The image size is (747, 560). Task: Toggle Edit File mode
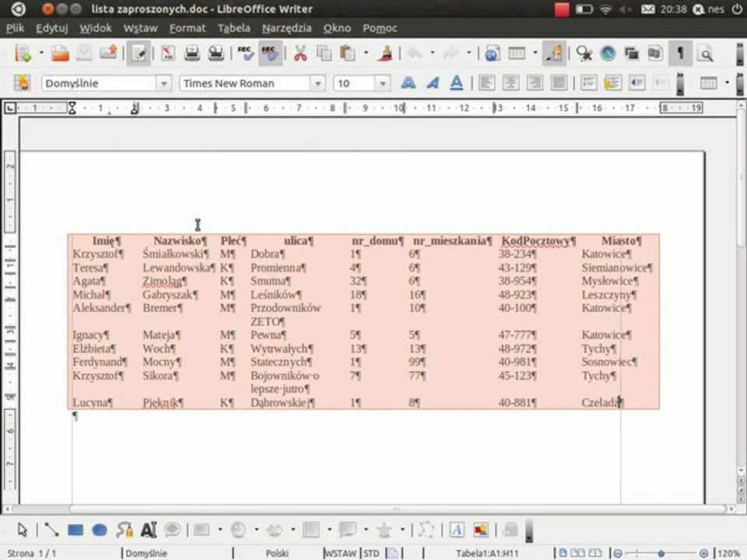click(139, 53)
